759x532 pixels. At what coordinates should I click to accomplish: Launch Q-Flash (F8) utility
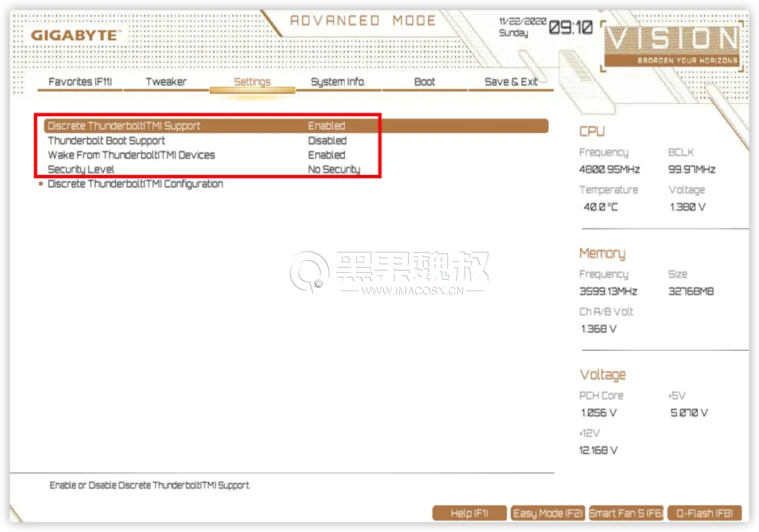tap(705, 513)
